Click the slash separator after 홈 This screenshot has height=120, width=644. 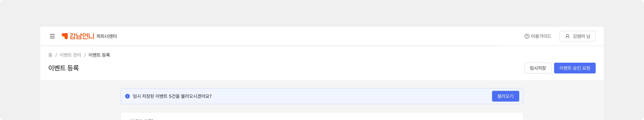click(56, 55)
